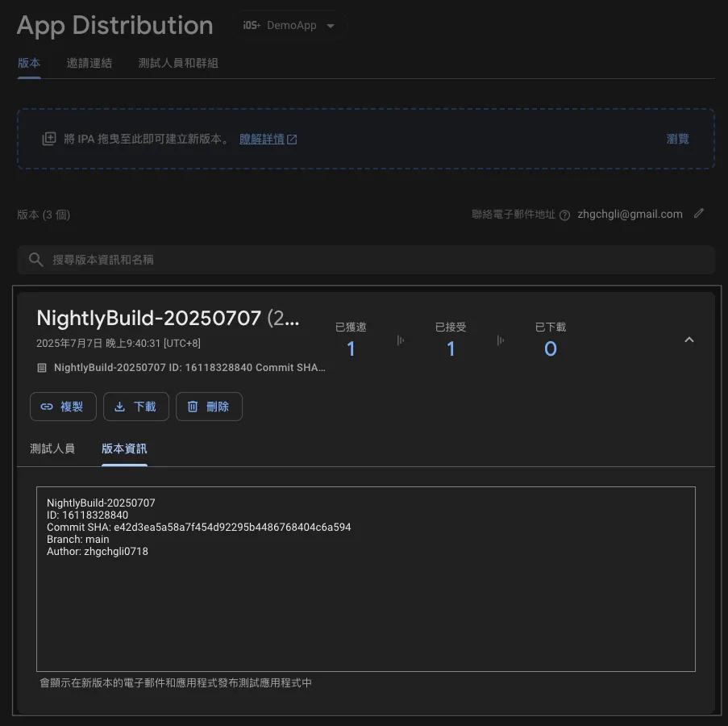Click the notes icon beside the release summary
The width and height of the screenshot is (728, 726).
pos(43,368)
